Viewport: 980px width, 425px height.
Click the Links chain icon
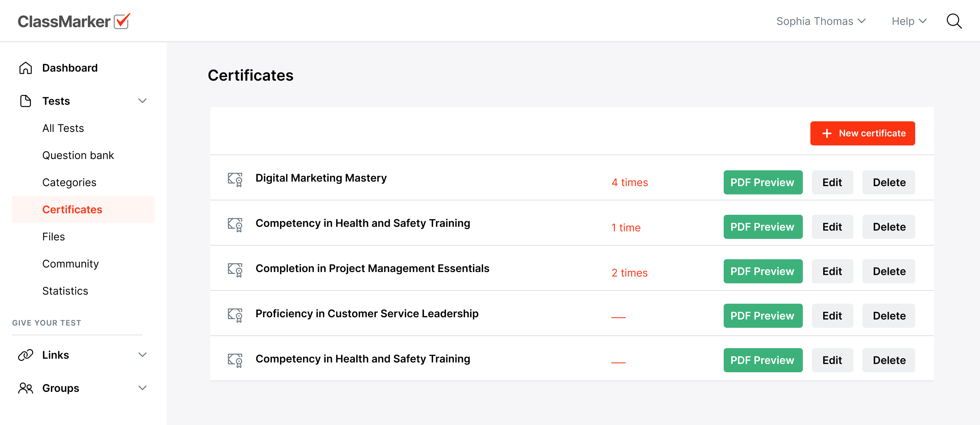tap(26, 355)
